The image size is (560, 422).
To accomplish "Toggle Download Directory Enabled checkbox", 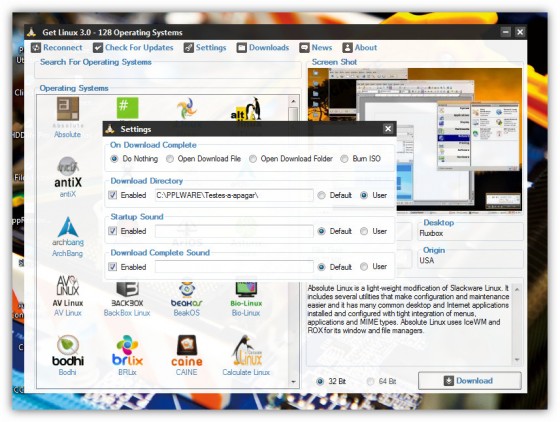I will (x=113, y=195).
